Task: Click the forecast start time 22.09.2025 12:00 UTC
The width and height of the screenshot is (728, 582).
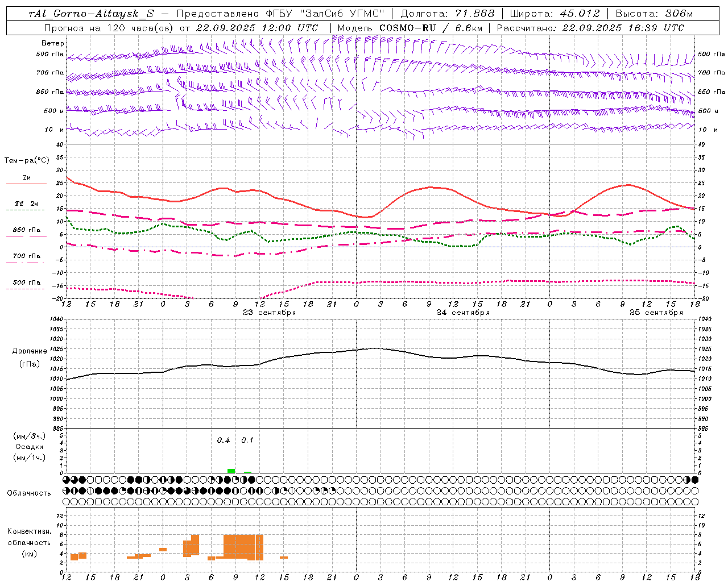Action: click(x=257, y=28)
